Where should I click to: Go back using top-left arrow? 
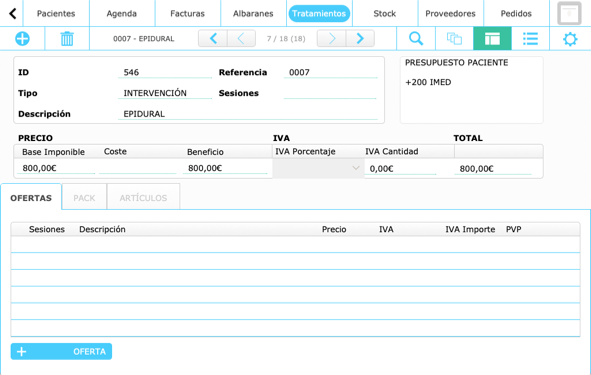pyautogui.click(x=12, y=14)
